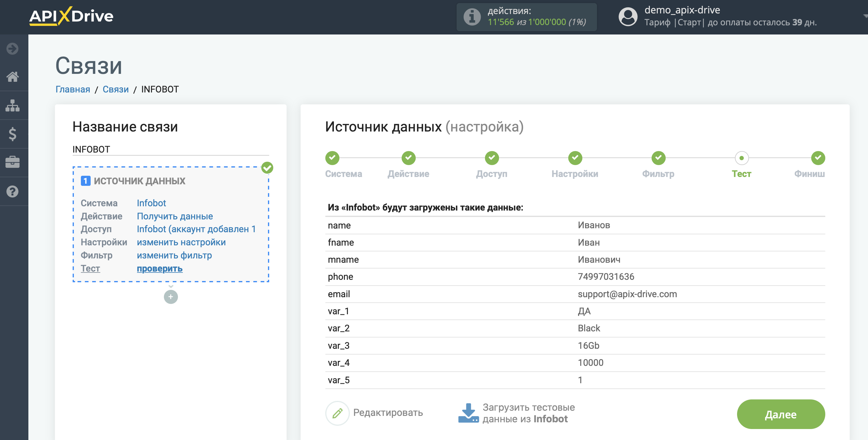The height and width of the screenshot is (440, 868).
Task: Select the var_2 value Black
Action: coord(589,328)
